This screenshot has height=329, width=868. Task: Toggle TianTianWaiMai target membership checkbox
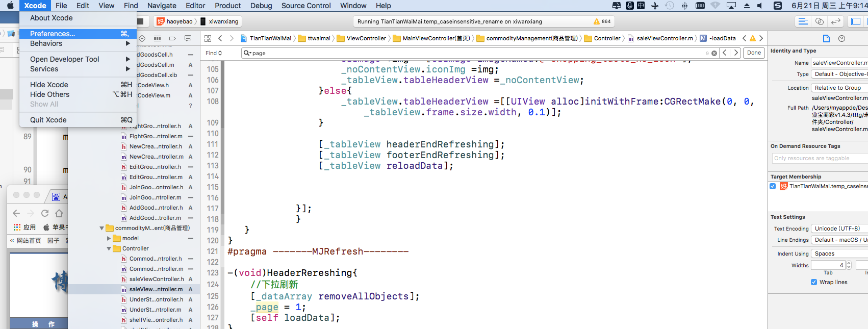tap(773, 186)
